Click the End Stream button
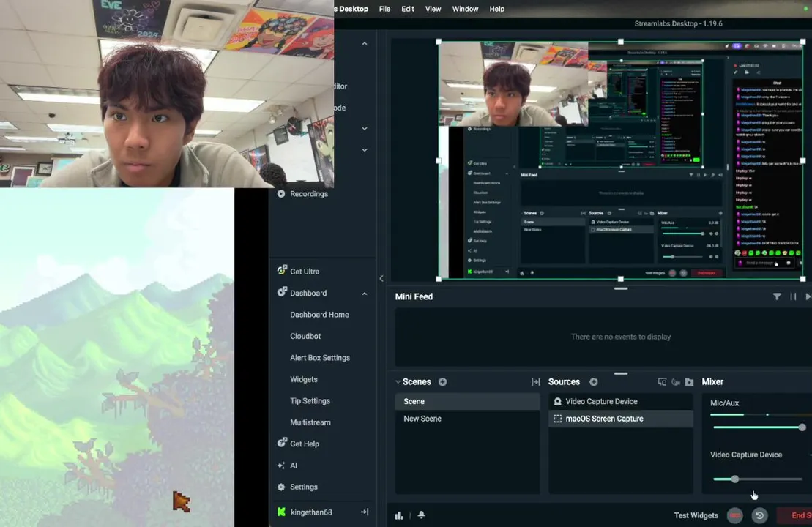 point(795,515)
